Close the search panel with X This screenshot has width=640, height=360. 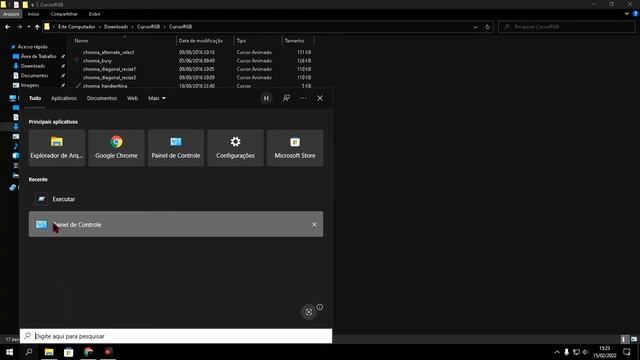pos(320,98)
